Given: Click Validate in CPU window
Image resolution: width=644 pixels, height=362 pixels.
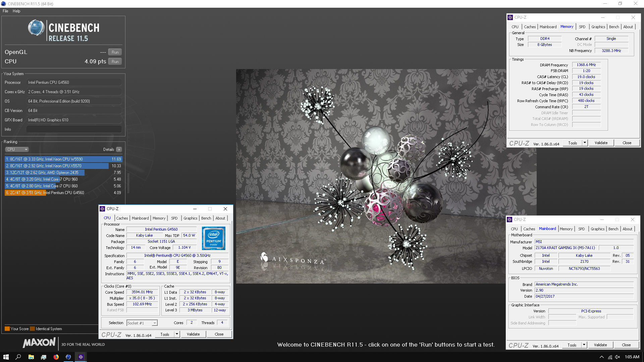Looking at the screenshot, I should click(193, 334).
